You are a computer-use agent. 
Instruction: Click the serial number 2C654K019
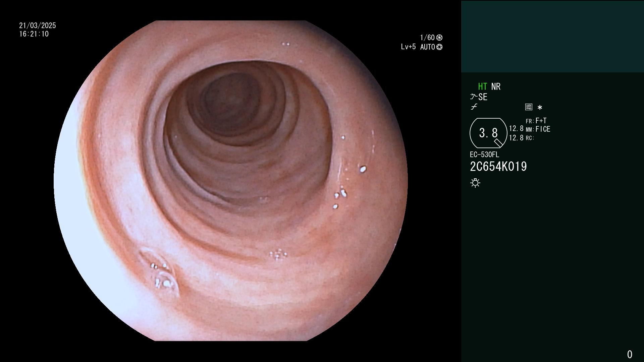(x=498, y=167)
